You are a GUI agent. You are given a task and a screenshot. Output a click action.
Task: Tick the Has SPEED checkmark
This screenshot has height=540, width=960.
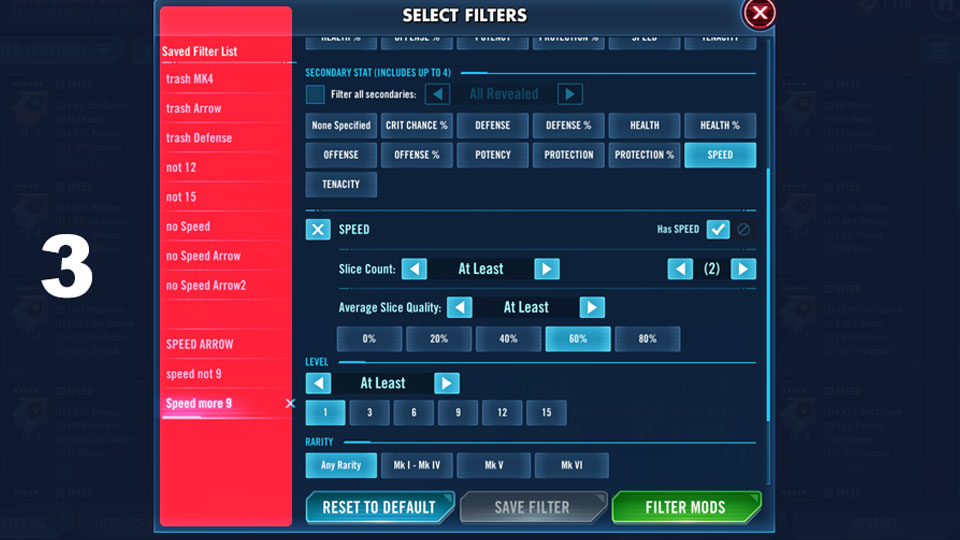point(718,229)
